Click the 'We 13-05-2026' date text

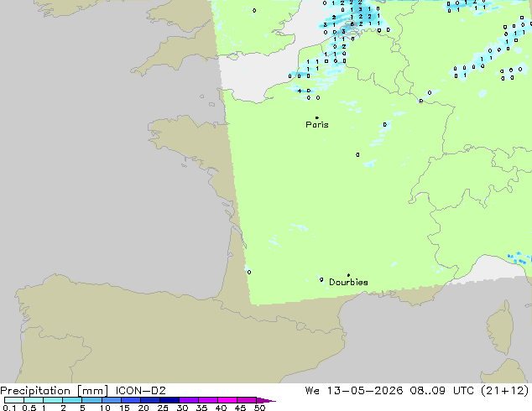point(354,391)
